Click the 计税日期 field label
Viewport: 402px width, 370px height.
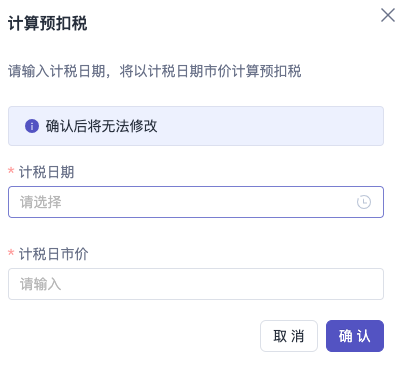46,172
